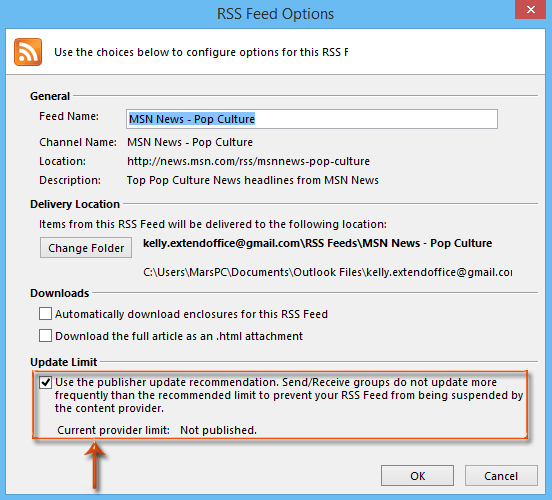Cancel the RSS Feed Options dialog
This screenshot has height=500, width=552.
pos(501,476)
